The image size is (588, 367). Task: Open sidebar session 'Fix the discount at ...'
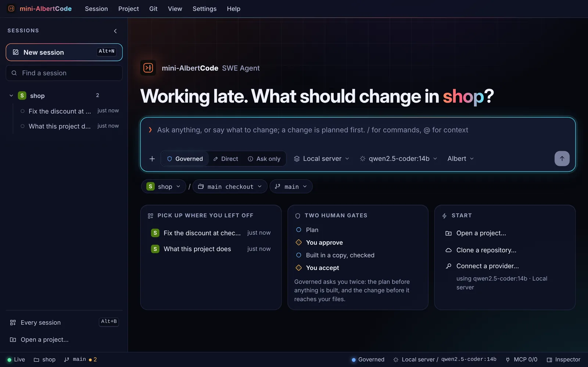pyautogui.click(x=69, y=111)
